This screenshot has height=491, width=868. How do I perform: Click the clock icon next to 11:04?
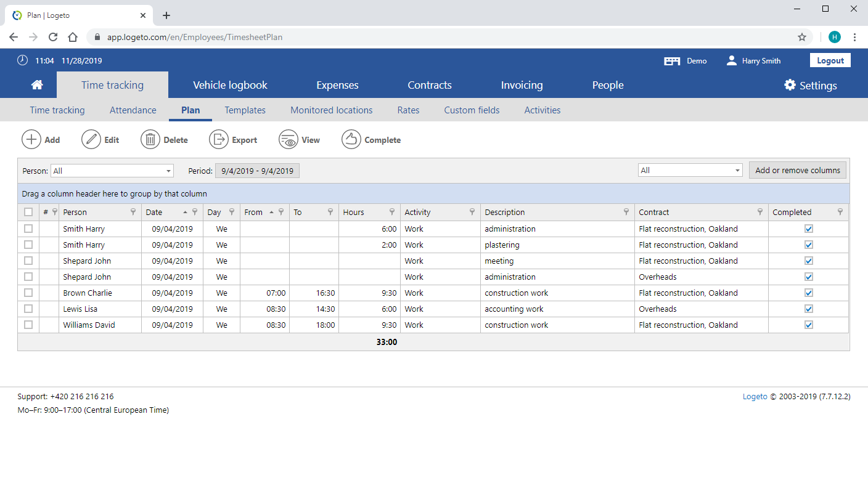pyautogui.click(x=23, y=60)
